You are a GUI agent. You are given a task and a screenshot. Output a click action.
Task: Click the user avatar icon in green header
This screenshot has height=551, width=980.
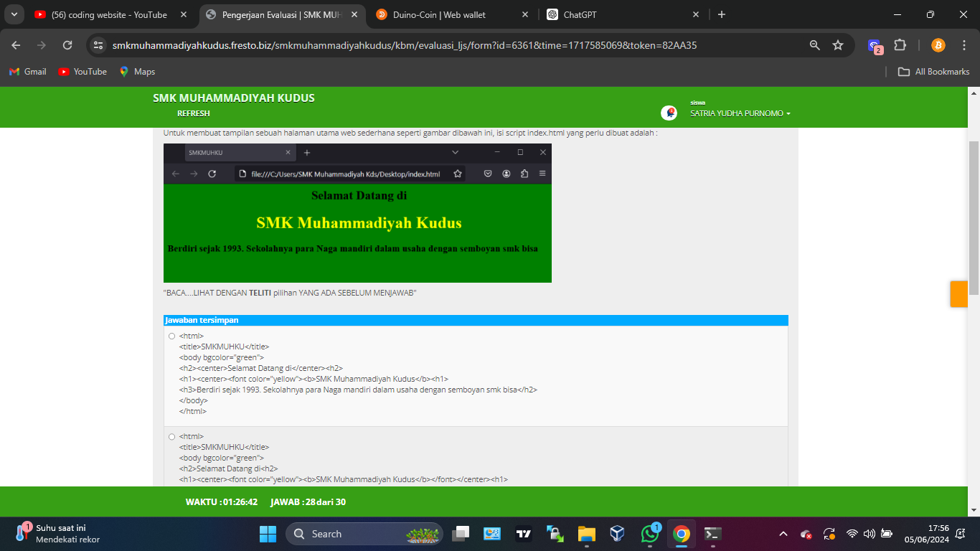point(669,113)
